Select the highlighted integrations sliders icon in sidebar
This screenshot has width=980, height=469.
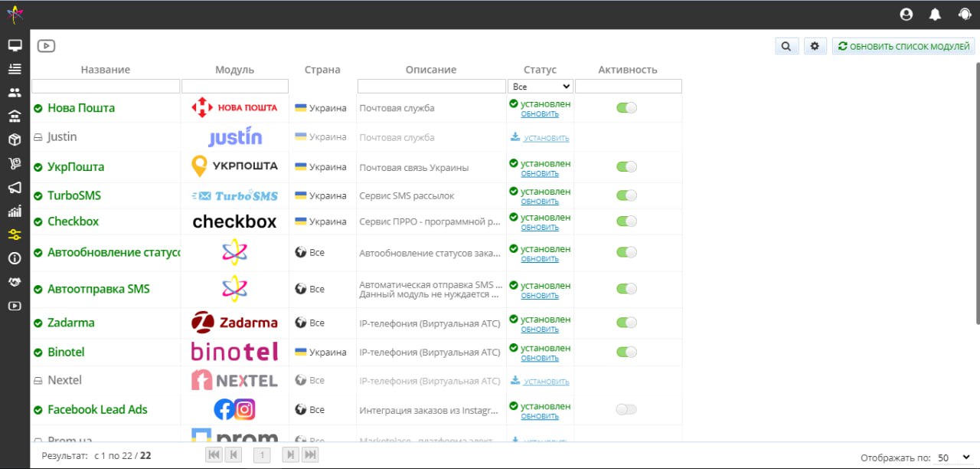click(15, 235)
